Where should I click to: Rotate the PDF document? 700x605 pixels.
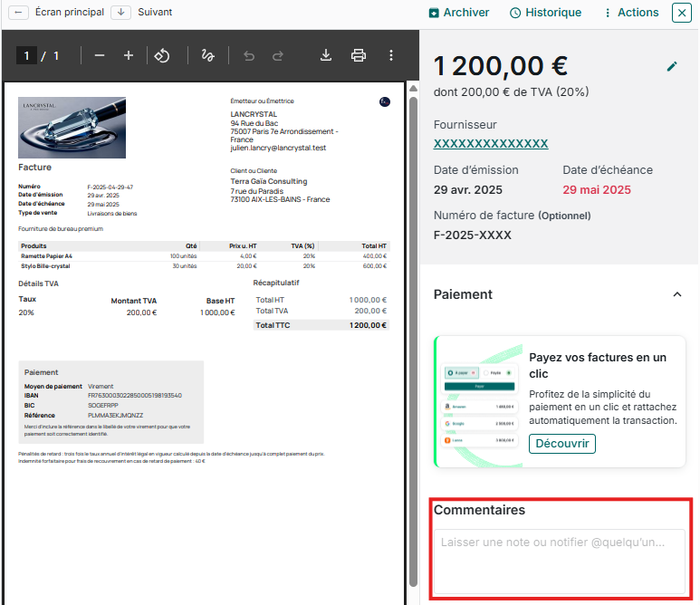(162, 56)
